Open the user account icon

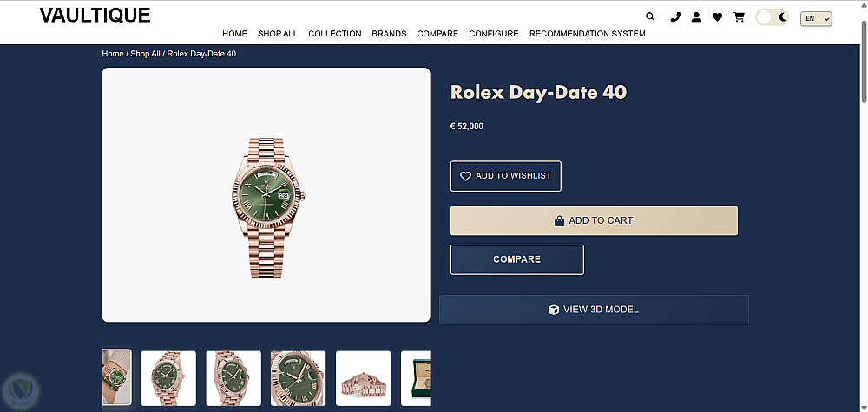pos(696,16)
